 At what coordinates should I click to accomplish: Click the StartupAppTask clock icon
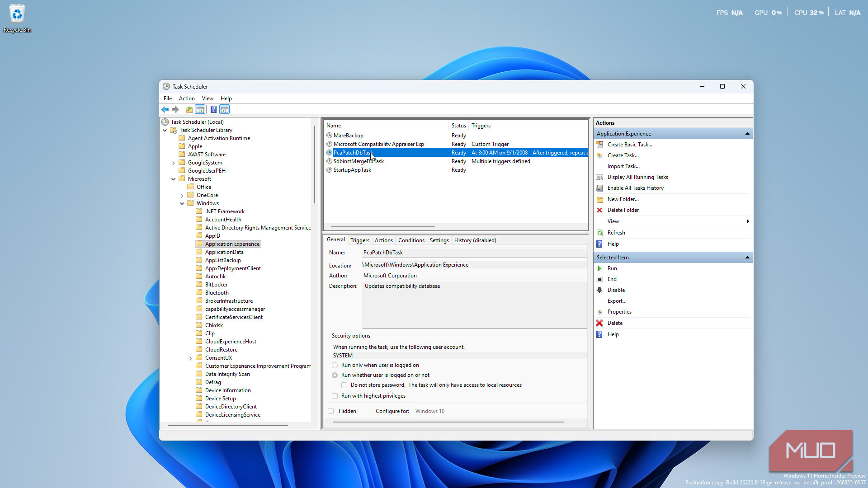point(329,170)
